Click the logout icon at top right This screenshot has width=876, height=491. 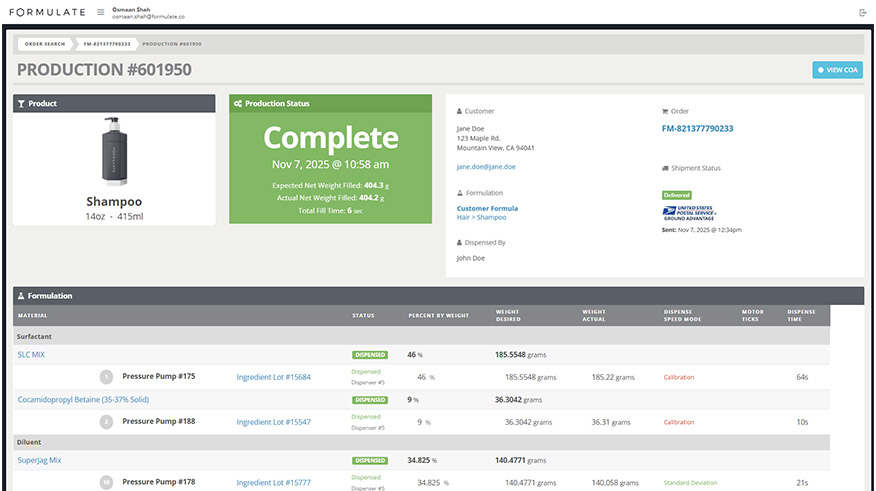pyautogui.click(x=862, y=12)
